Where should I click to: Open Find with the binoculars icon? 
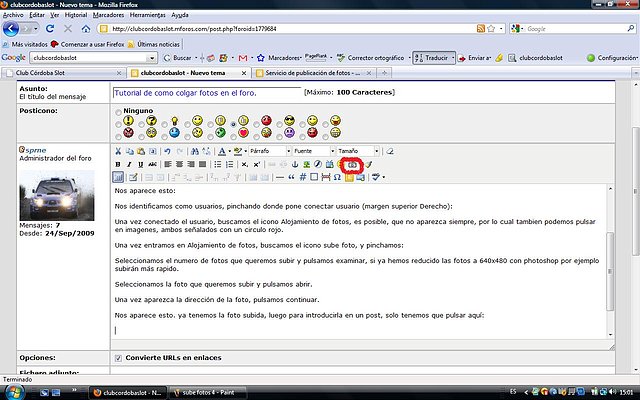pos(195,151)
